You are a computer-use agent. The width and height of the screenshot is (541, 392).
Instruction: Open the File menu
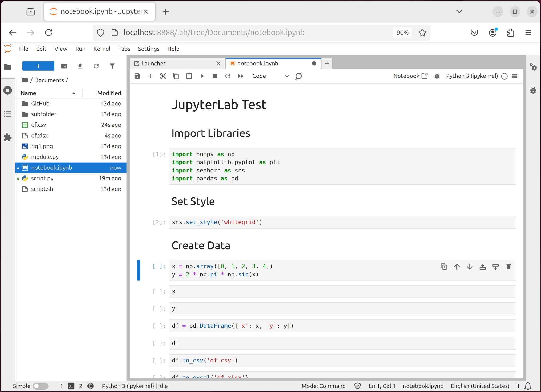point(24,49)
